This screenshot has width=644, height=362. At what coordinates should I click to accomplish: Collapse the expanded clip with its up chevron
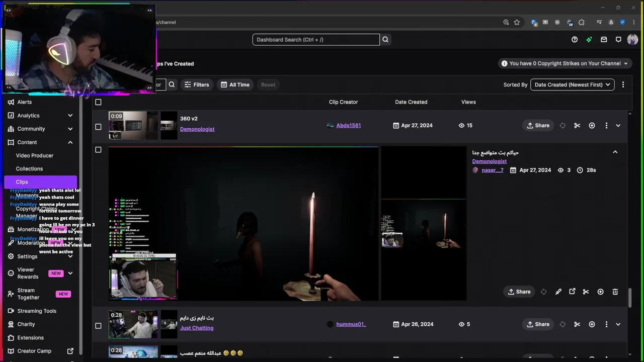click(615, 152)
